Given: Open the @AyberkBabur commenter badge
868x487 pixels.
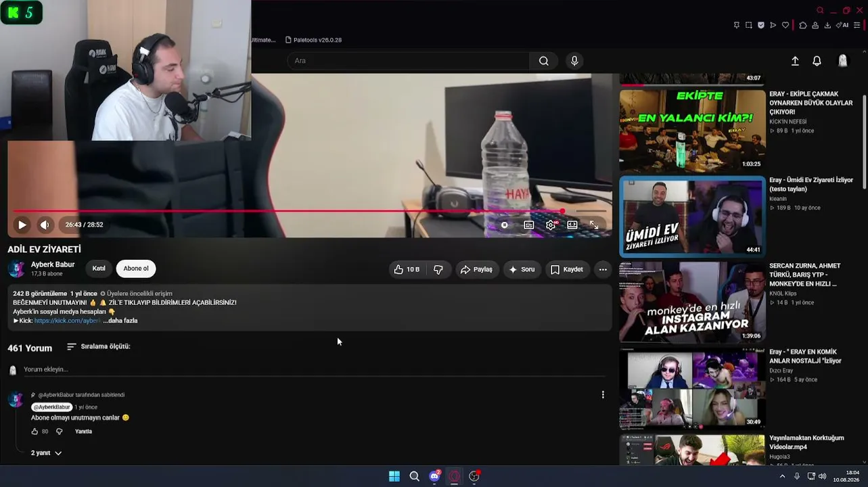Looking at the screenshot, I should point(51,407).
